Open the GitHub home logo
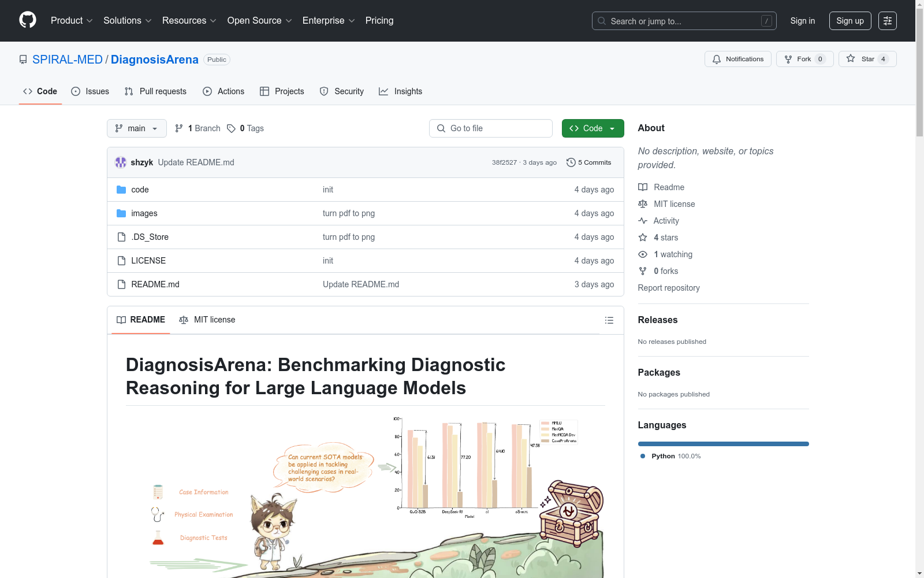Screen dimensions: 924x578 tap(28, 20)
